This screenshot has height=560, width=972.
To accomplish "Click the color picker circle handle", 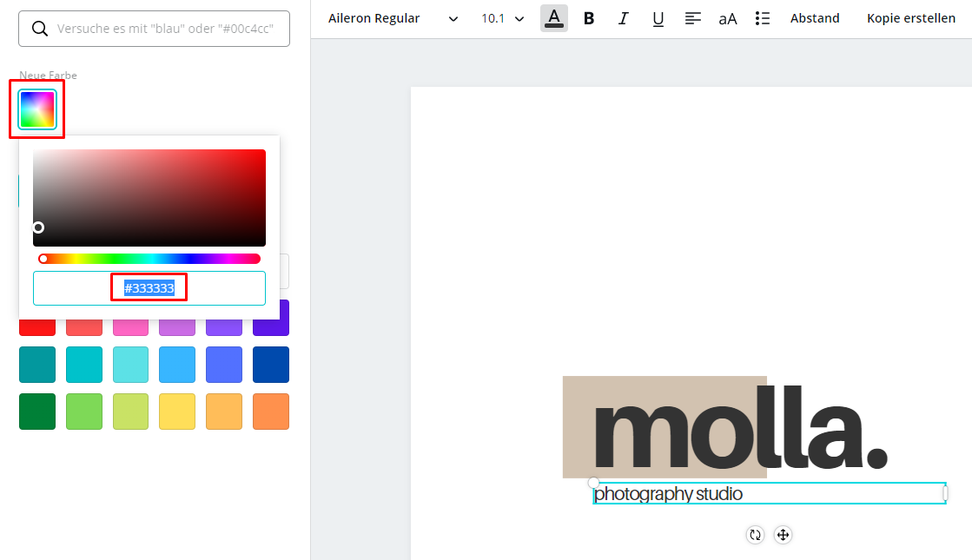I will coord(38,227).
